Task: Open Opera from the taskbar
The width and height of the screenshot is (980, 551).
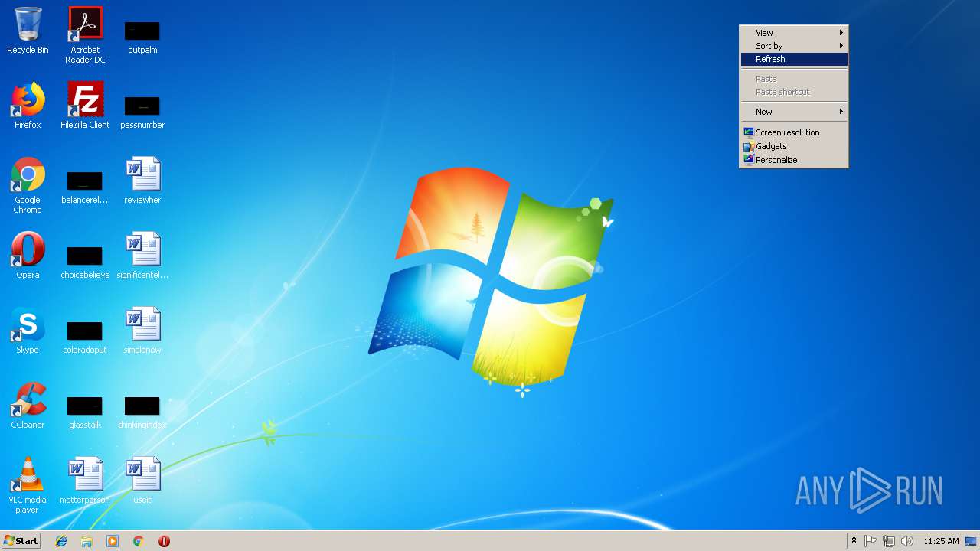Action: [x=164, y=541]
